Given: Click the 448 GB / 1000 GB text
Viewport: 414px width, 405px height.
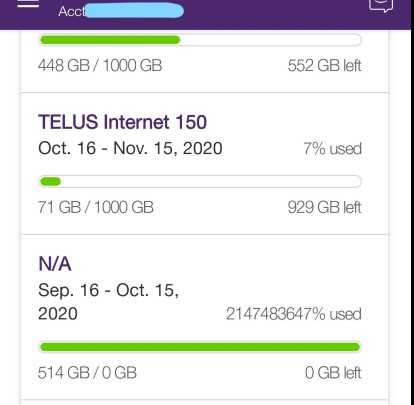Looking at the screenshot, I should [x=100, y=65].
